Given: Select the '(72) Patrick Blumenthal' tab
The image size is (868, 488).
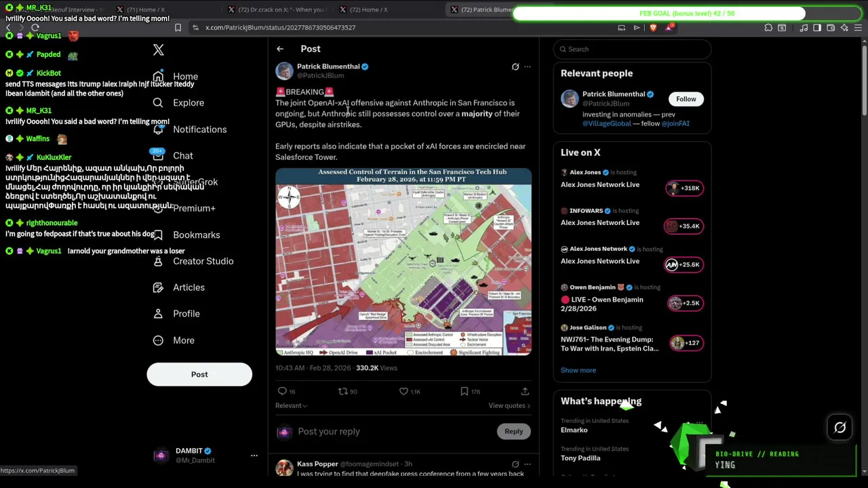Looking at the screenshot, I should pyautogui.click(x=481, y=9).
